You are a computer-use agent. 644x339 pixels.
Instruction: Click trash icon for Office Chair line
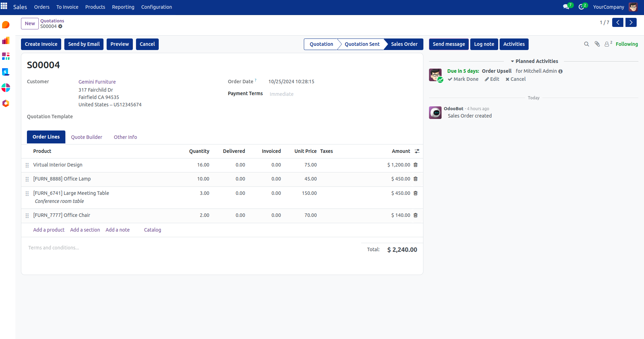(416, 215)
